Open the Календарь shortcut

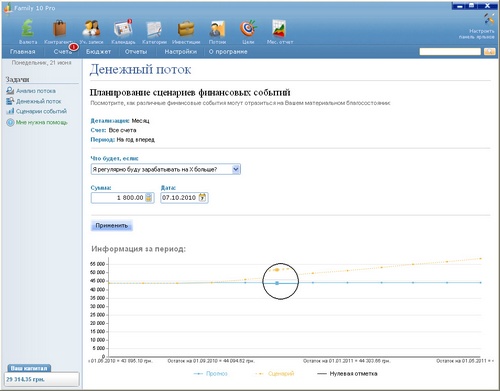tap(123, 32)
